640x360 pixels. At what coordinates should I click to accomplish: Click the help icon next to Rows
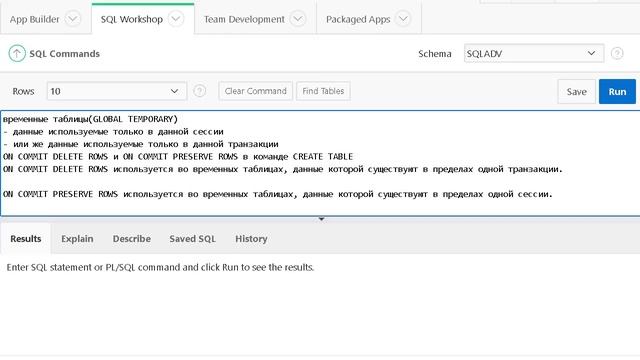200,91
